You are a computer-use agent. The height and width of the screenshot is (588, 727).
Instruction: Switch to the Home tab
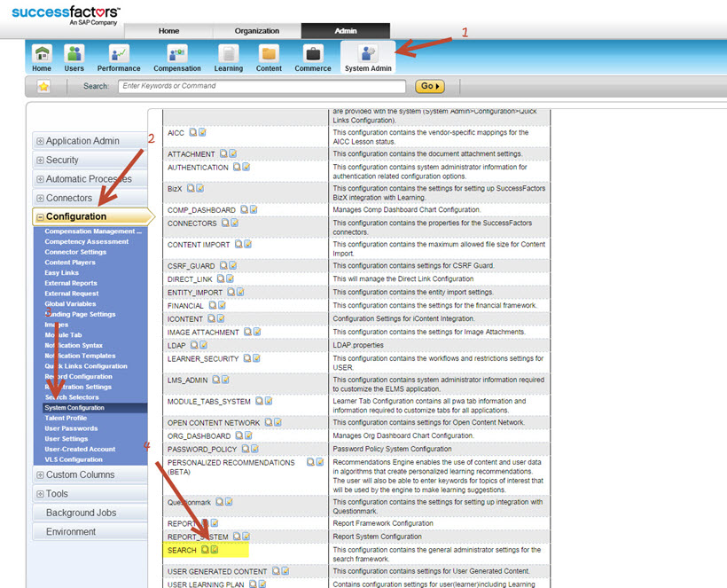(x=168, y=31)
